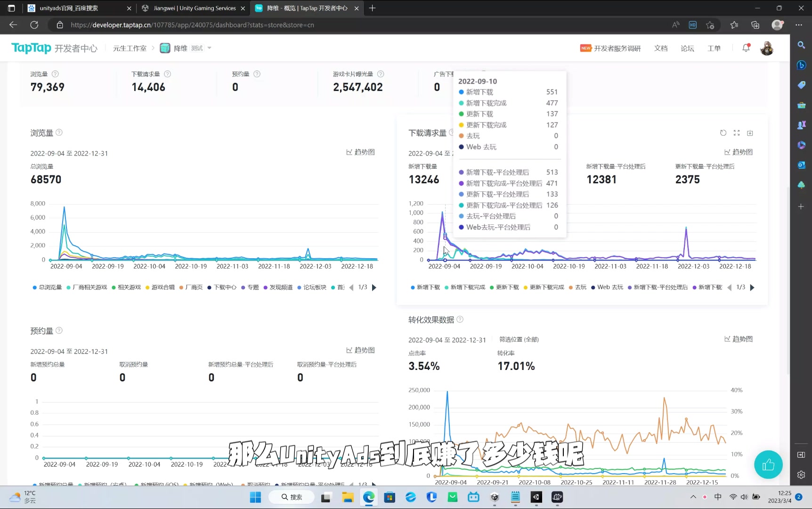
Task: Click help icon next to 转化效果数据 title
Action: 460,320
